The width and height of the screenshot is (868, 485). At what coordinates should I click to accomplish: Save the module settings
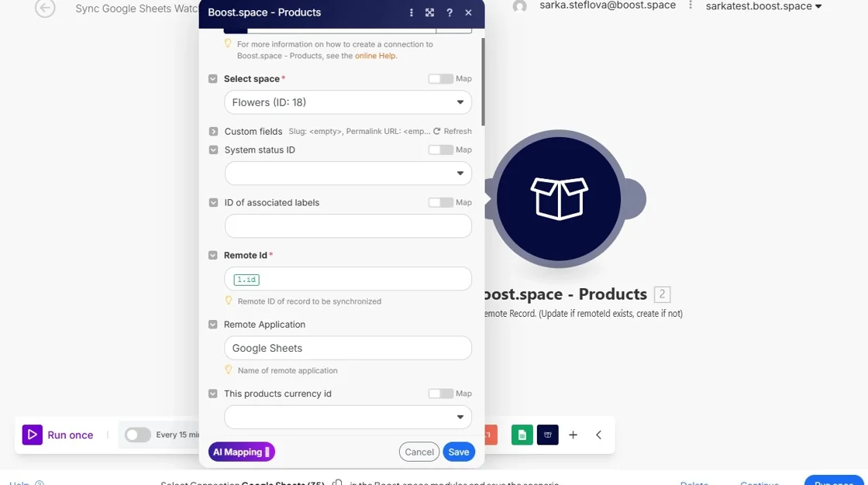pos(458,452)
